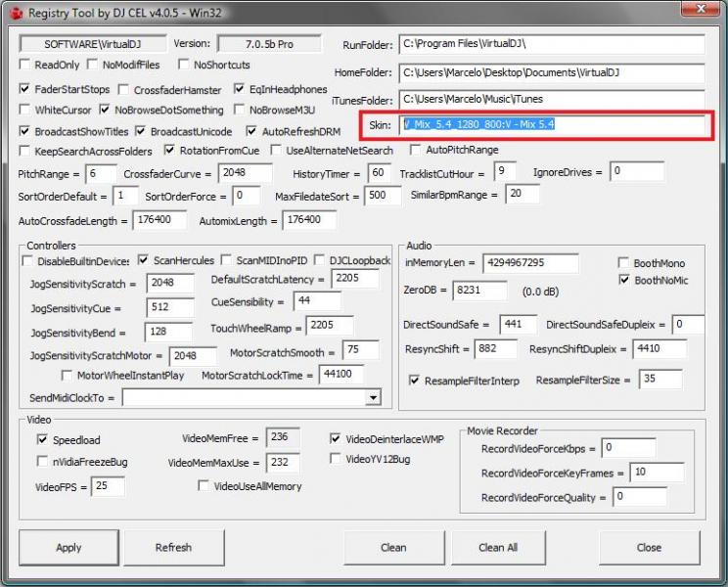Click the HistoryTimer field
This screenshot has height=587, width=728.
[x=380, y=172]
